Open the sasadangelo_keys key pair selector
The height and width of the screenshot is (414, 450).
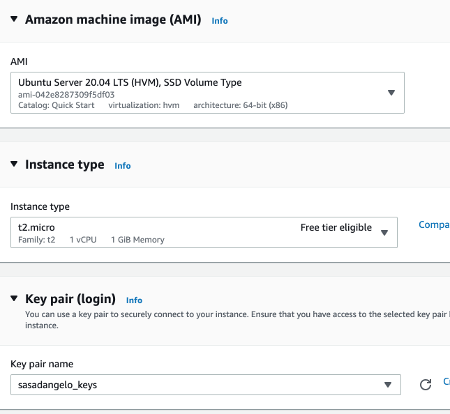click(205, 384)
